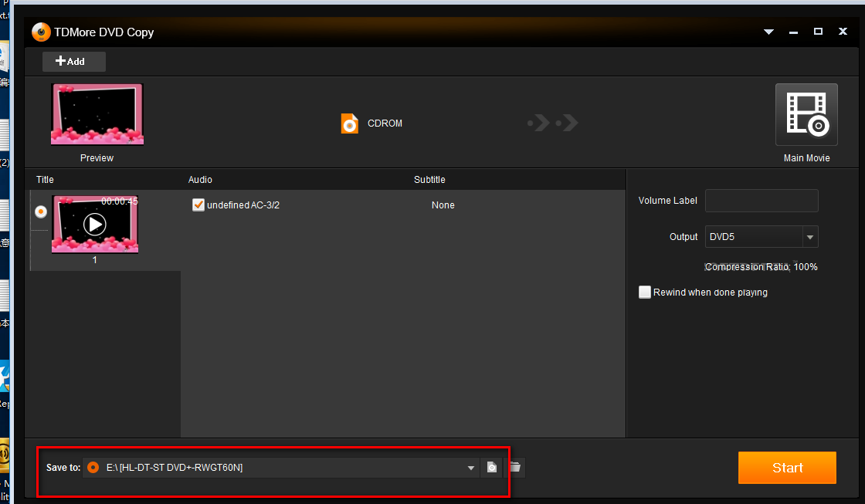Image resolution: width=865 pixels, height=504 pixels.
Task: Click the orange disc icon in Save to
Action: [93, 468]
